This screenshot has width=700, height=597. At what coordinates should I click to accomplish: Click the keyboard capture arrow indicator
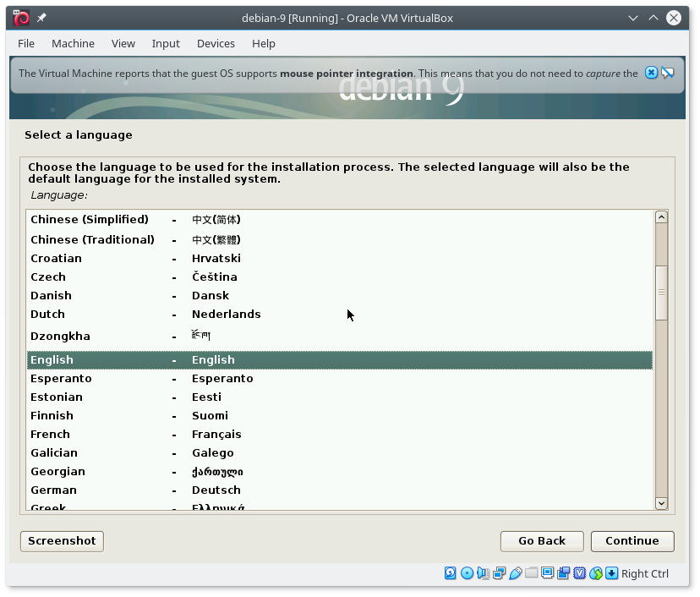(x=611, y=573)
